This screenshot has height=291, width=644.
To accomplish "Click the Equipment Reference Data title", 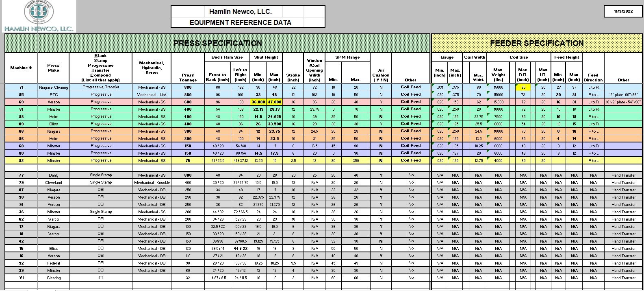I will pos(240,22).
